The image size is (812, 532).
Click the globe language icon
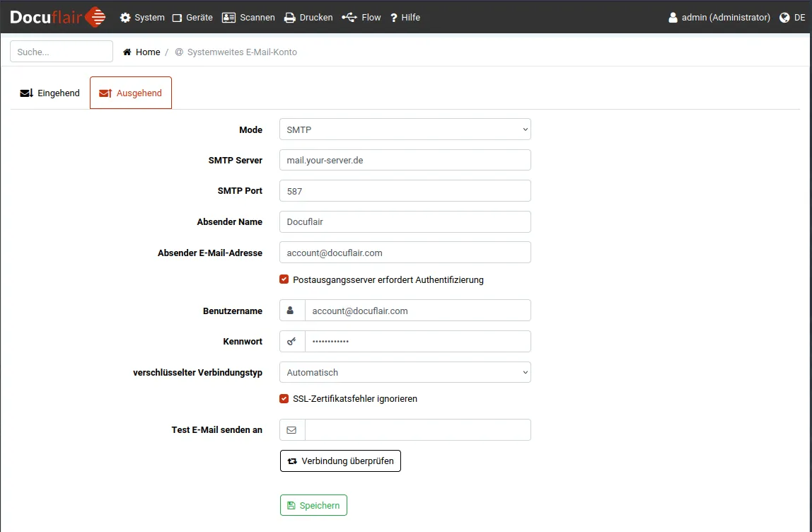784,18
